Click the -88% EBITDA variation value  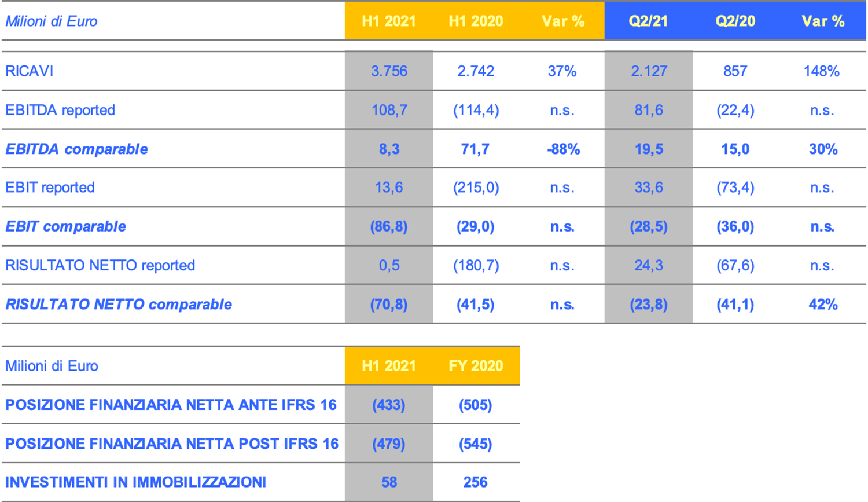(563, 149)
